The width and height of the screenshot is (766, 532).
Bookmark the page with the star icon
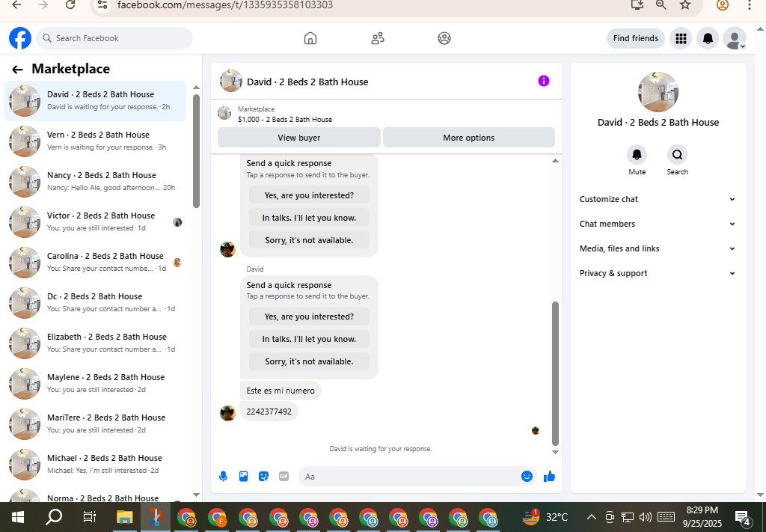click(685, 5)
